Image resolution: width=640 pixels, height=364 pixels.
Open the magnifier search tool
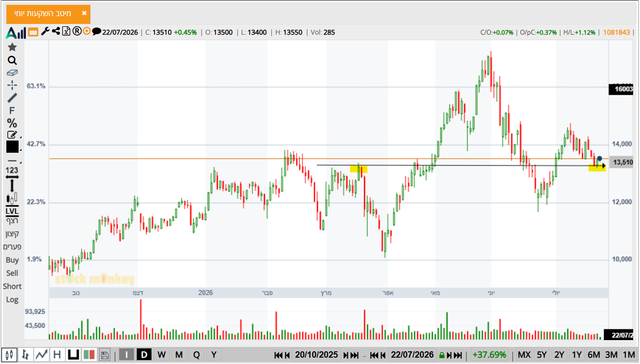click(12, 61)
